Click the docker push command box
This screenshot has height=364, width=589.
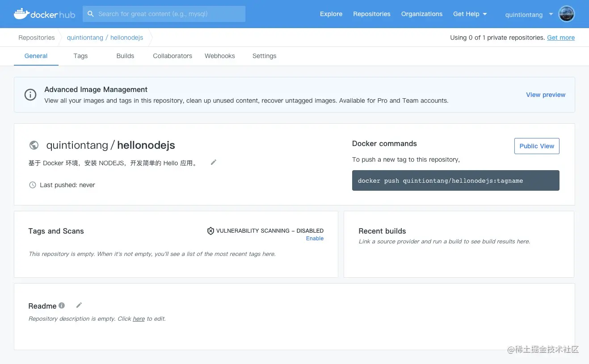pos(456,180)
